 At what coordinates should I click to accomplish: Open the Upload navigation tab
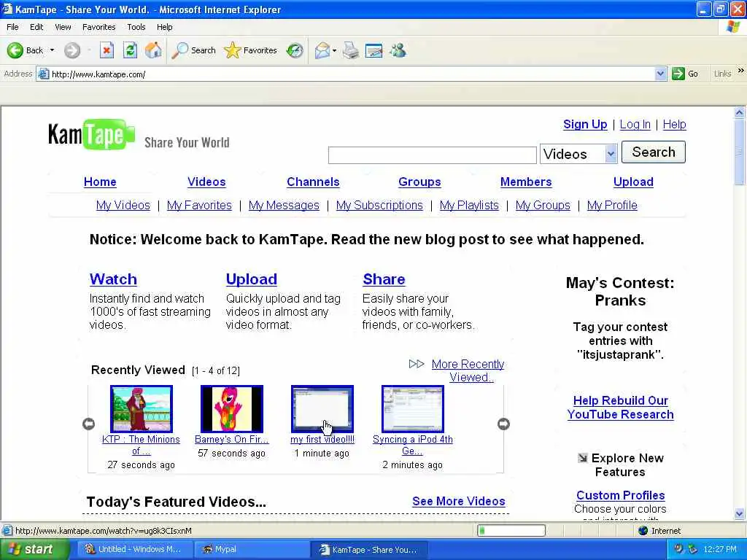[633, 182]
